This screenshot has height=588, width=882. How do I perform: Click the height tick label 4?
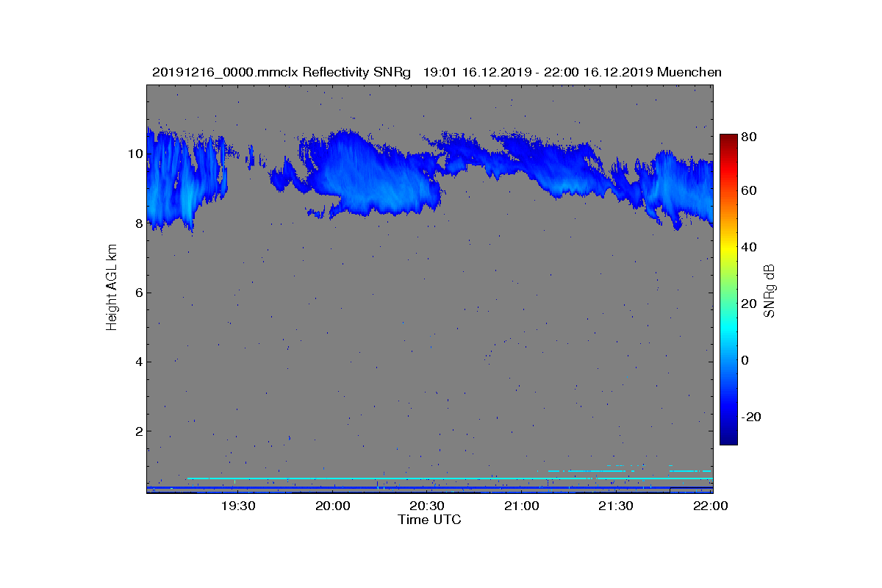point(138,362)
